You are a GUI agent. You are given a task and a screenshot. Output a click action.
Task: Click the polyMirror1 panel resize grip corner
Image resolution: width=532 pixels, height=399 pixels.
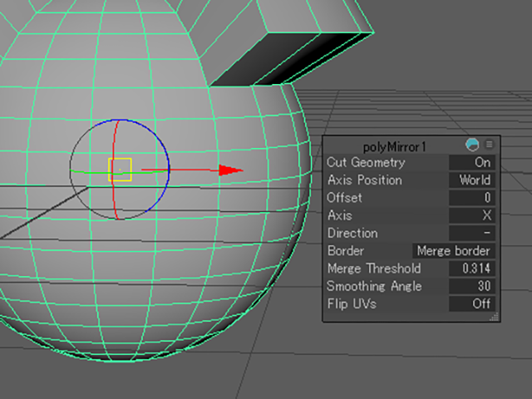point(494,317)
